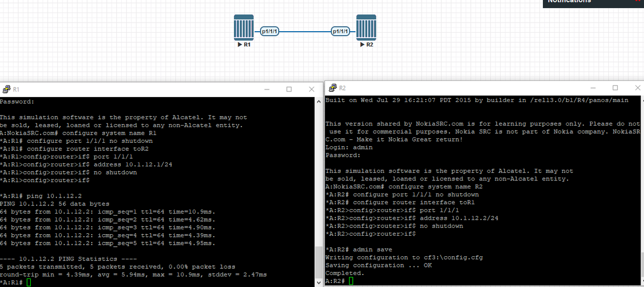This screenshot has width=644, height=287.
Task: Click the p1/1/1 port label near R1
Action: click(x=270, y=31)
